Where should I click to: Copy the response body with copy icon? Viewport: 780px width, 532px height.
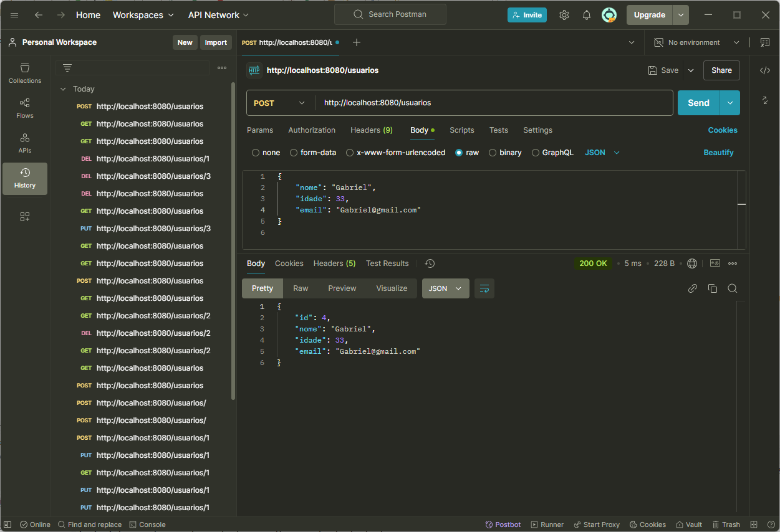click(713, 288)
